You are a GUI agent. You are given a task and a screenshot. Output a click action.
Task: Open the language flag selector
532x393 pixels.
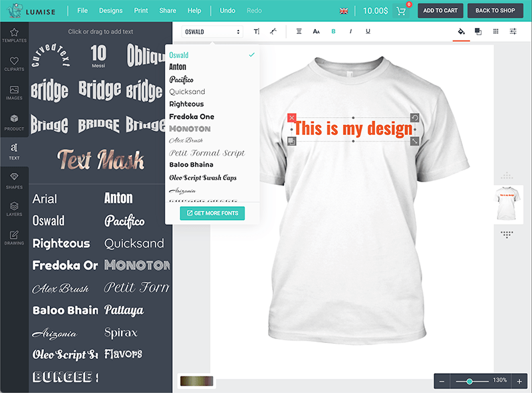pos(344,11)
